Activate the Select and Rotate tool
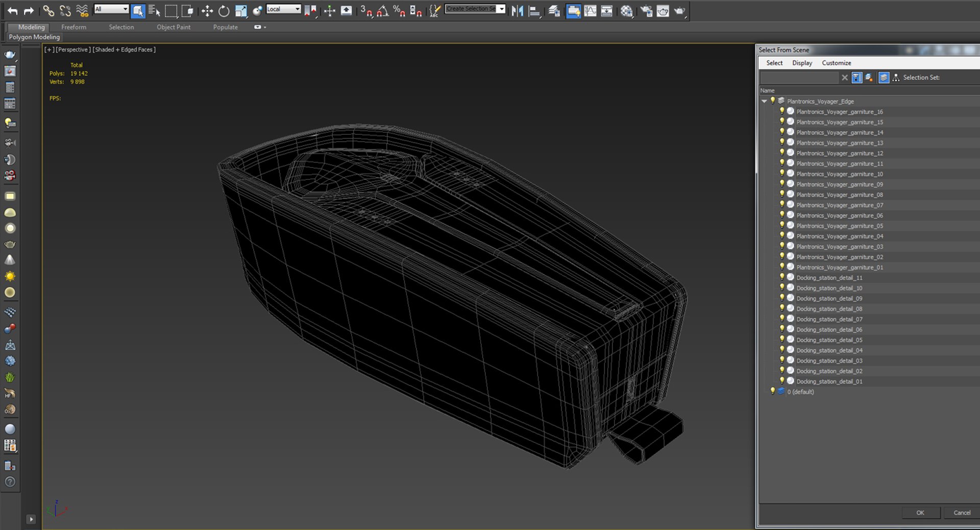The image size is (980, 530). click(x=224, y=11)
